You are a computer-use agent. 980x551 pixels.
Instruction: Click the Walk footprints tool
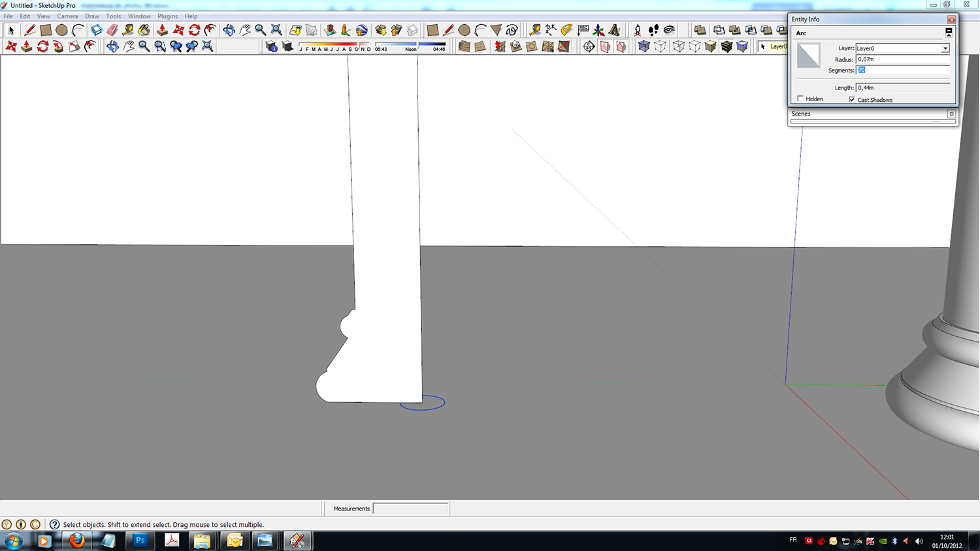pos(653,30)
